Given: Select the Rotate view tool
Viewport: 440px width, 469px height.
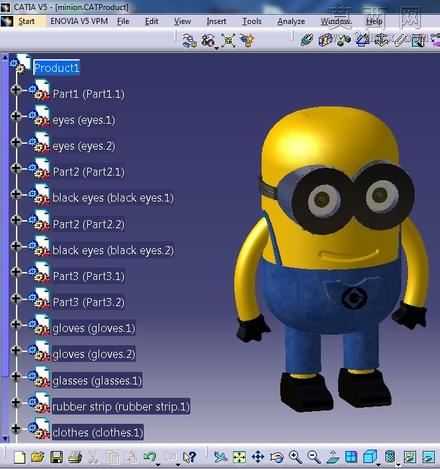Looking at the screenshot, I should [276, 457].
